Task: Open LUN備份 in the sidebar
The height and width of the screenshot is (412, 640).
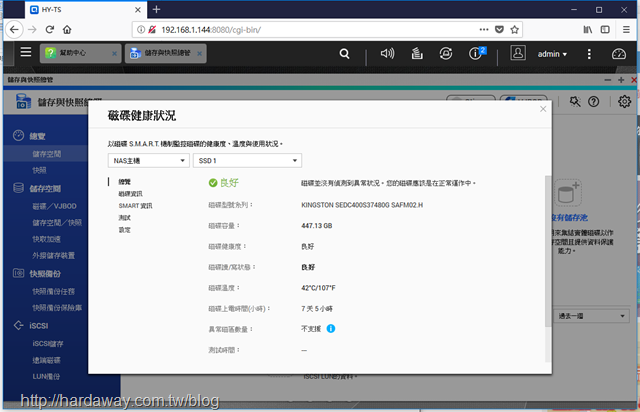Action: [x=46, y=376]
